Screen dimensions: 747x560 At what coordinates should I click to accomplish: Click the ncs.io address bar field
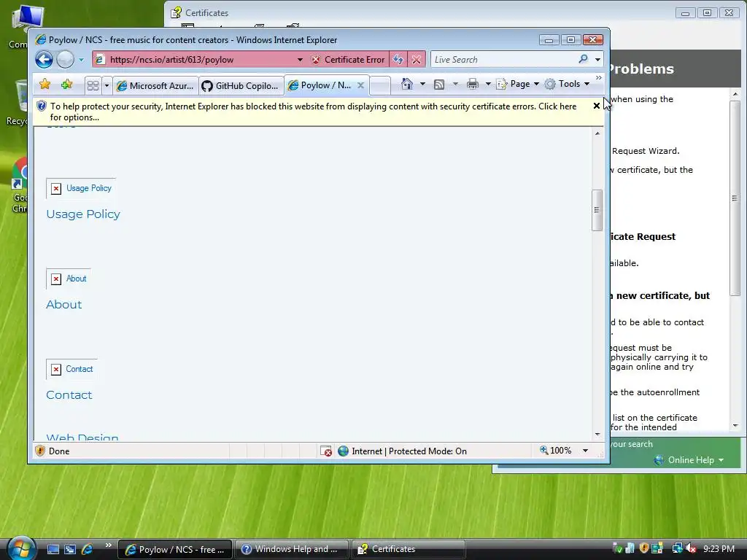194,60
